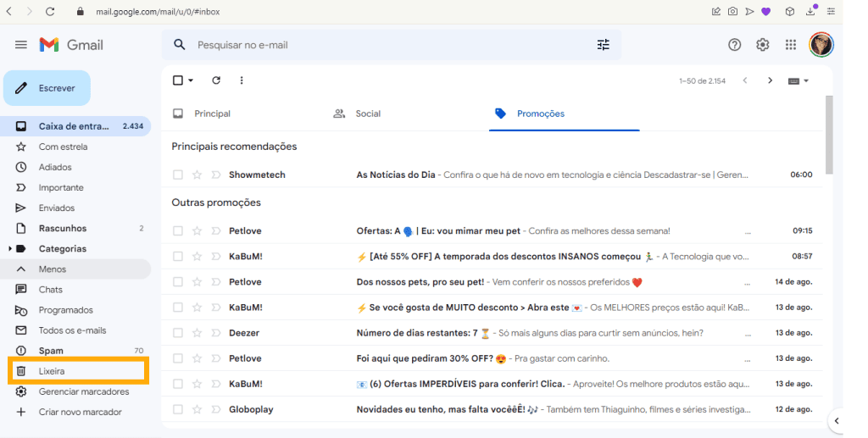The height and width of the screenshot is (438, 868).
Task: Open the Support help icon
Action: click(735, 45)
